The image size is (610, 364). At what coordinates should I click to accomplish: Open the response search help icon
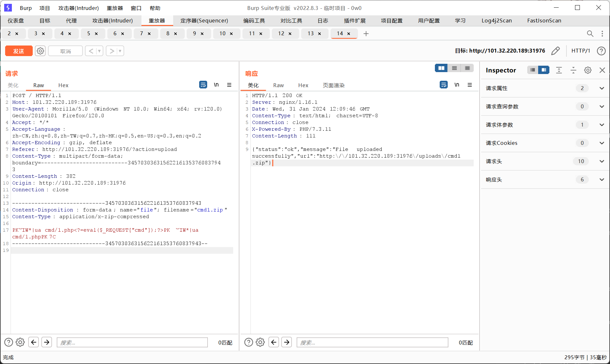(249, 342)
